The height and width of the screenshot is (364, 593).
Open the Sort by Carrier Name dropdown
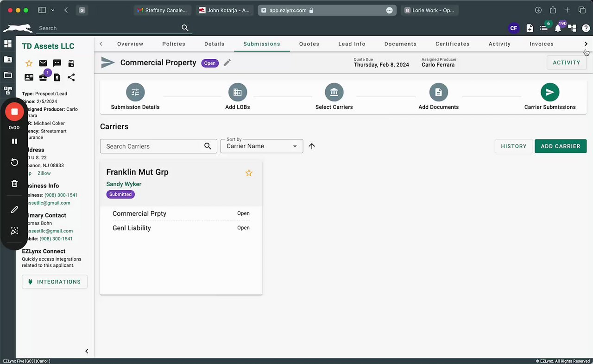(262, 146)
